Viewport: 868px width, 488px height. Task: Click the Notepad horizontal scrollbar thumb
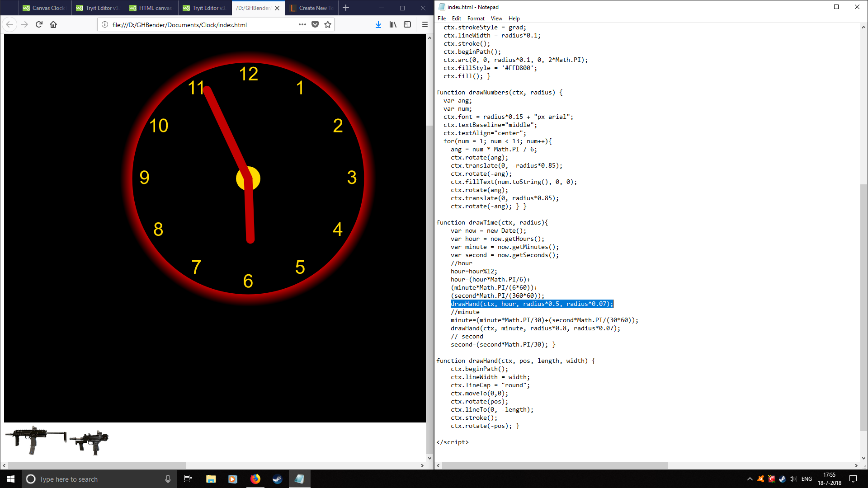(x=555, y=465)
